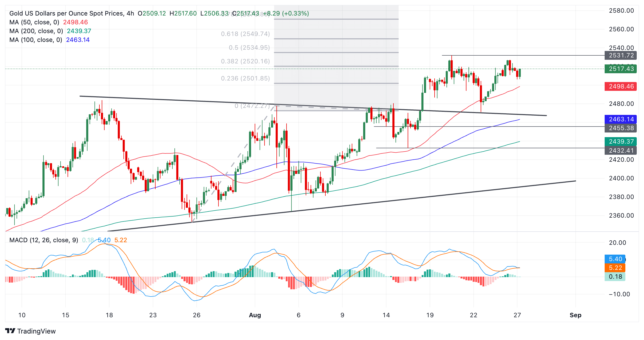
Task: Click the current price label 2517.43
Action: (x=621, y=69)
